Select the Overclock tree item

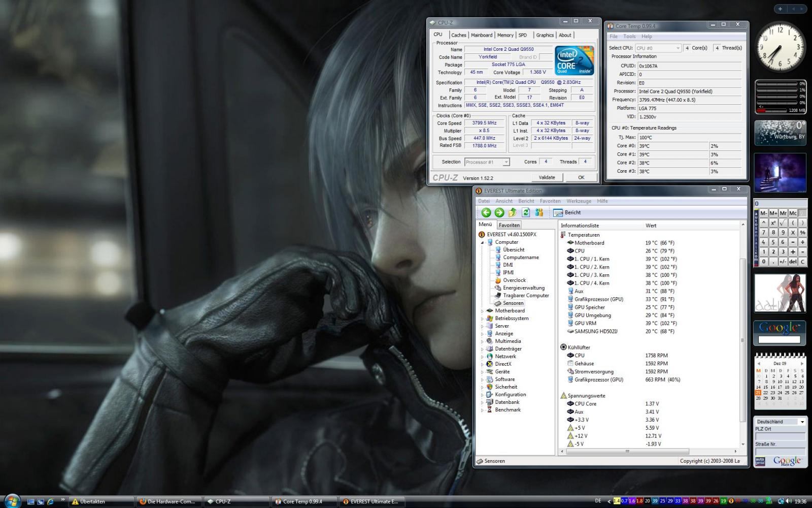[514, 280]
